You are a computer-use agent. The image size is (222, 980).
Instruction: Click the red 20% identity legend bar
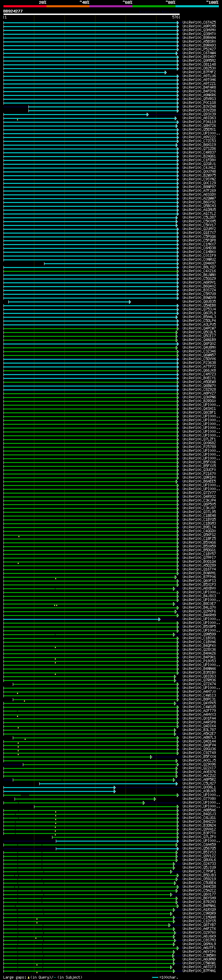25,6
